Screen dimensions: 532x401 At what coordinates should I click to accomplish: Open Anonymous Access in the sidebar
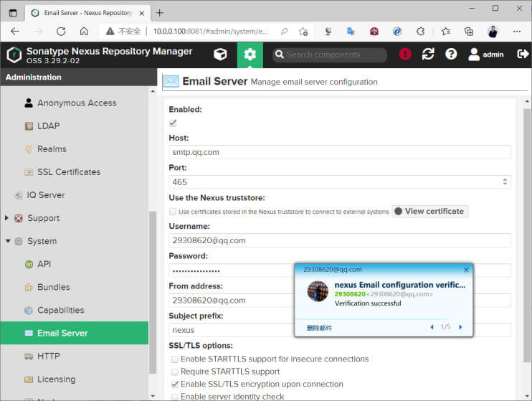[77, 103]
